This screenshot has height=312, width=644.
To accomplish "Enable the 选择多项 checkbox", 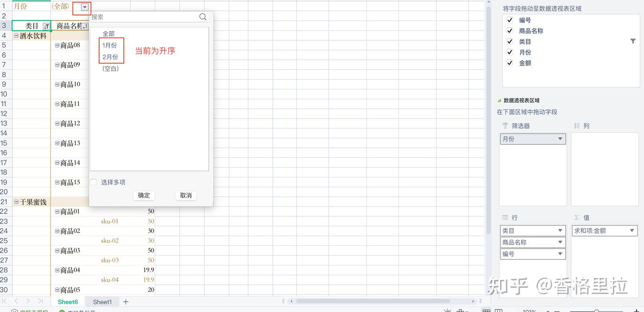I will point(93,182).
